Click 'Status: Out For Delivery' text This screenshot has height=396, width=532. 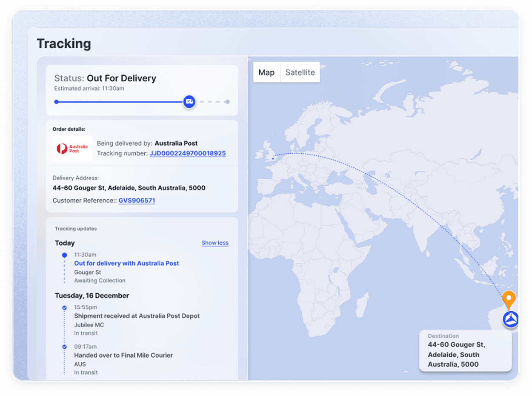coord(105,78)
